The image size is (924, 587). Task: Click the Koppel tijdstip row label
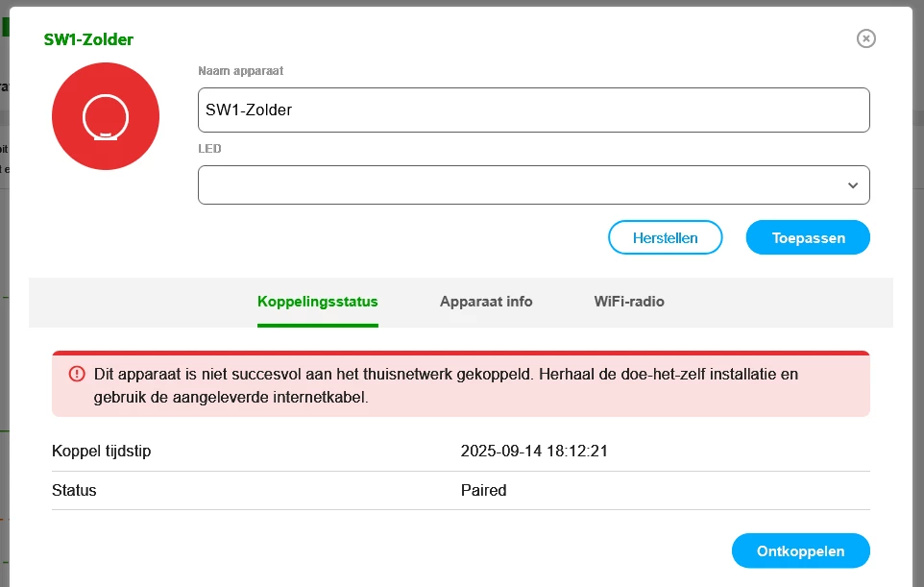101,452
